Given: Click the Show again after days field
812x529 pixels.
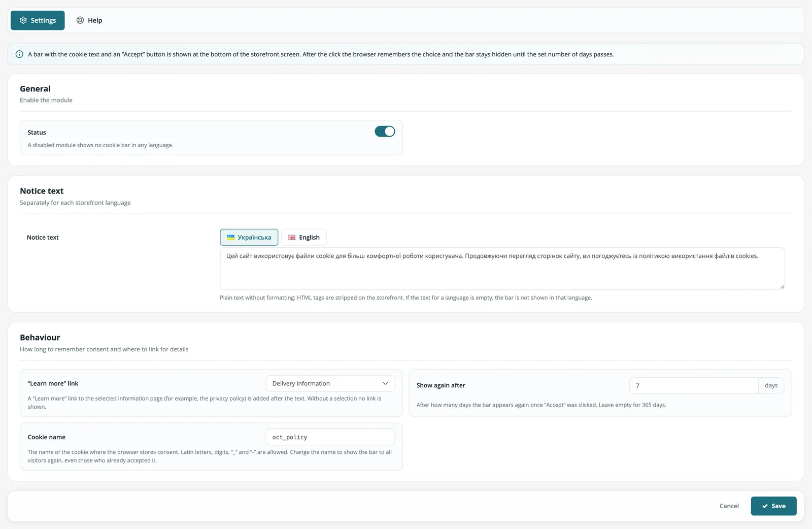Looking at the screenshot, I should point(694,385).
